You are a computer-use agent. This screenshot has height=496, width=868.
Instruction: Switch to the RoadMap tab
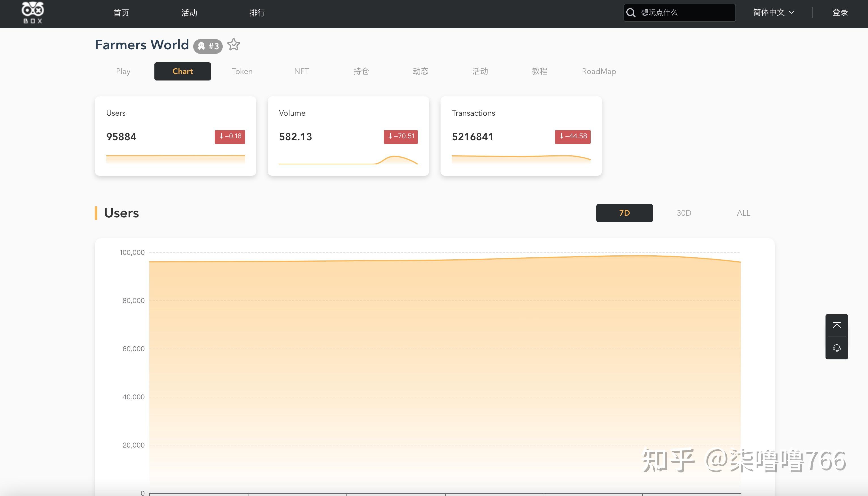click(599, 71)
